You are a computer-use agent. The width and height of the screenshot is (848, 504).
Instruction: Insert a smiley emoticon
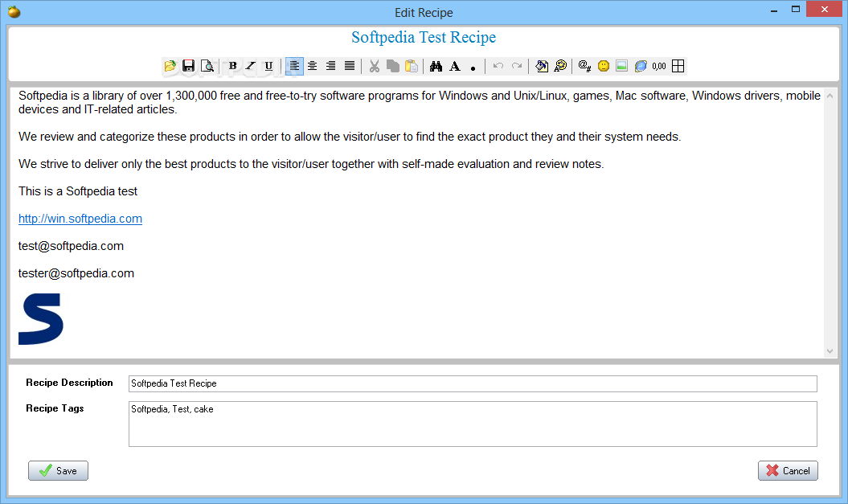pos(603,66)
